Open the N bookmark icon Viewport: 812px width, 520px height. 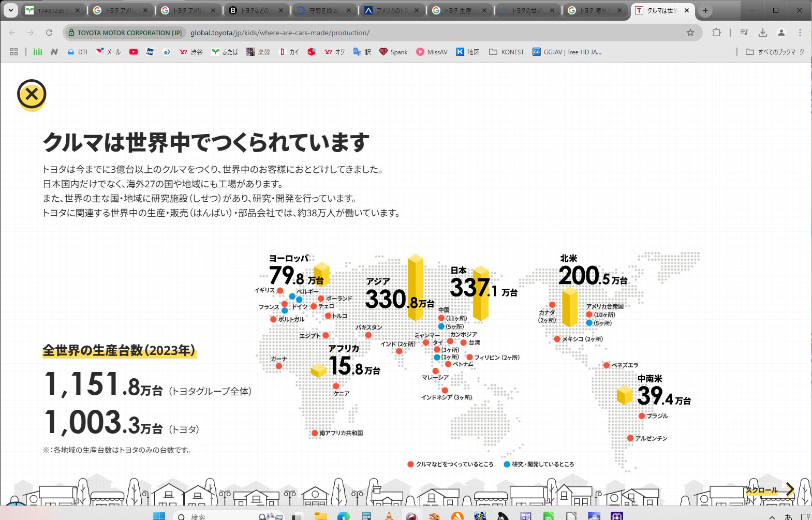point(54,52)
